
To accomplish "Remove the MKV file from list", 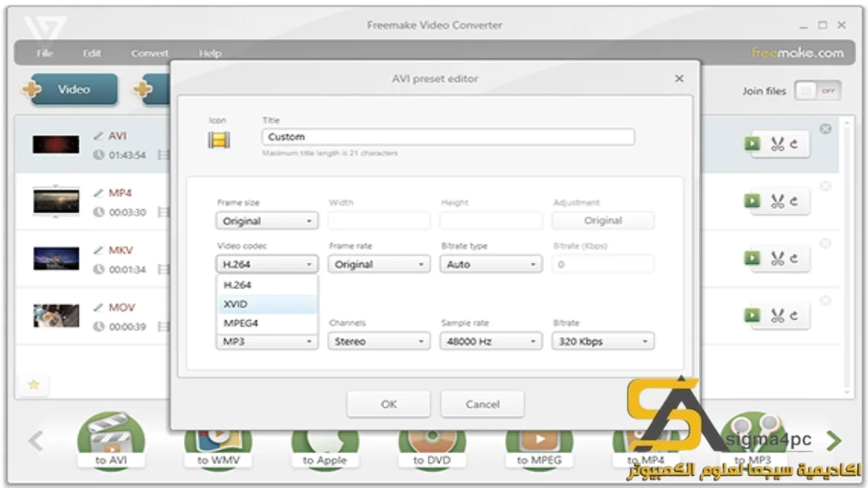I will [825, 243].
